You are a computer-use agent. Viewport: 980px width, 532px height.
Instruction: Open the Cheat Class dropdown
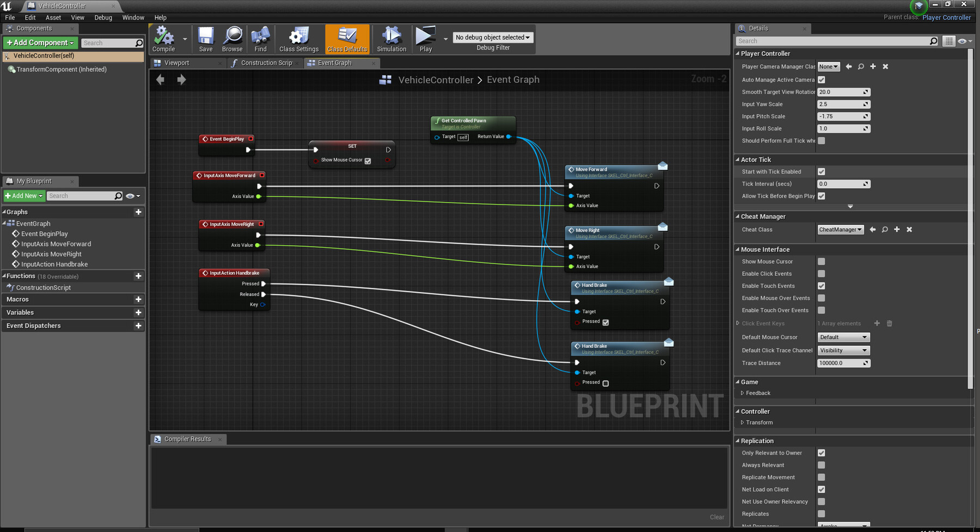tap(840, 229)
